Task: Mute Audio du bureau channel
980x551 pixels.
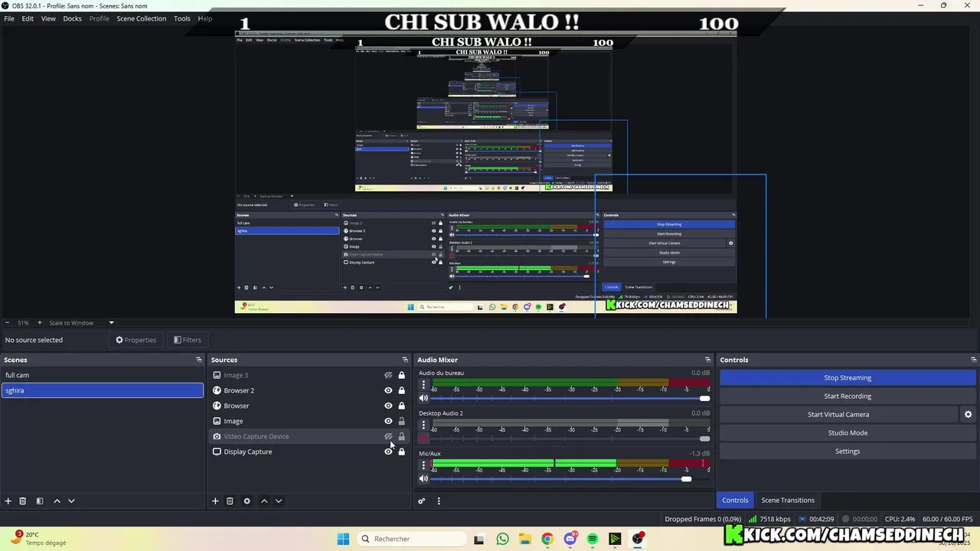Action: (423, 398)
